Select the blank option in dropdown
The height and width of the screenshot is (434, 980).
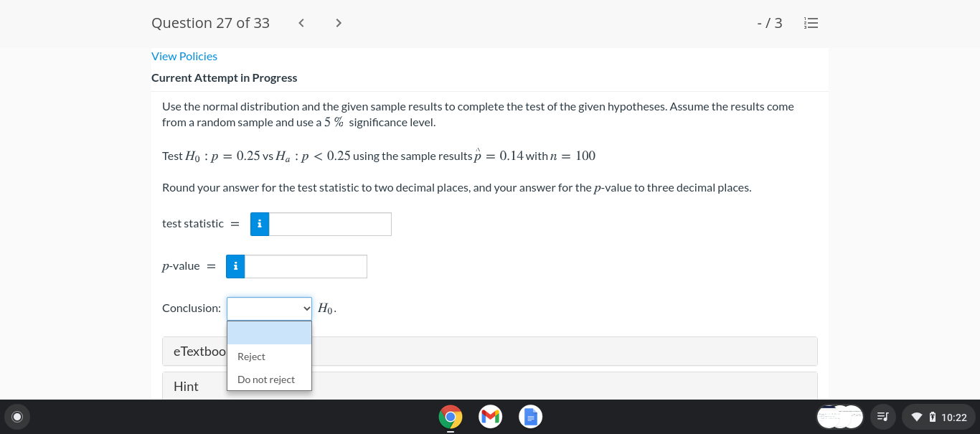tap(269, 333)
